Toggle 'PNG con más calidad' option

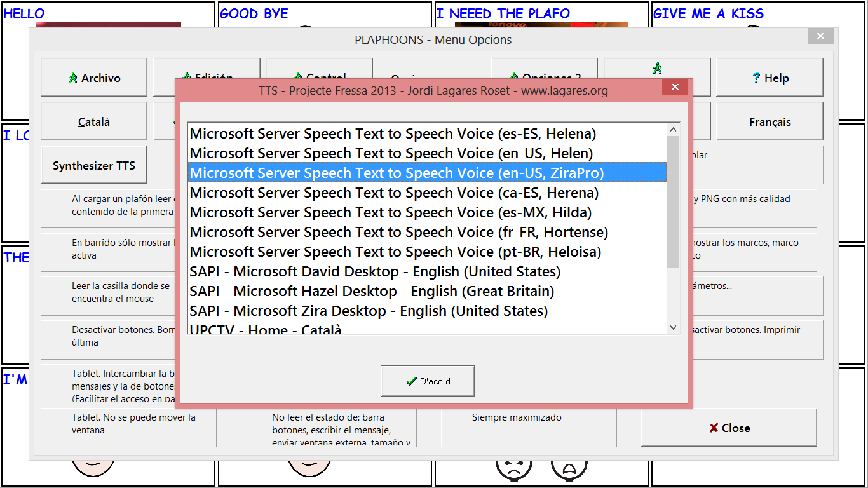[755, 208]
